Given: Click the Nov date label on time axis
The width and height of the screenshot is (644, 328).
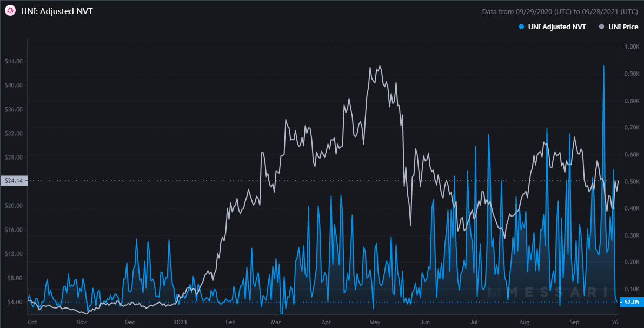Looking at the screenshot, I should point(82,322).
